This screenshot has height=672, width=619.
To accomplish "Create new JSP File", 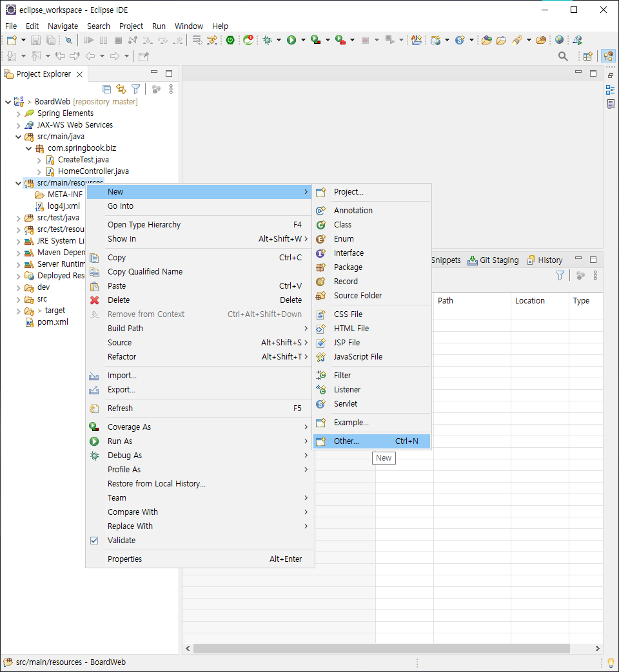I will click(372, 342).
